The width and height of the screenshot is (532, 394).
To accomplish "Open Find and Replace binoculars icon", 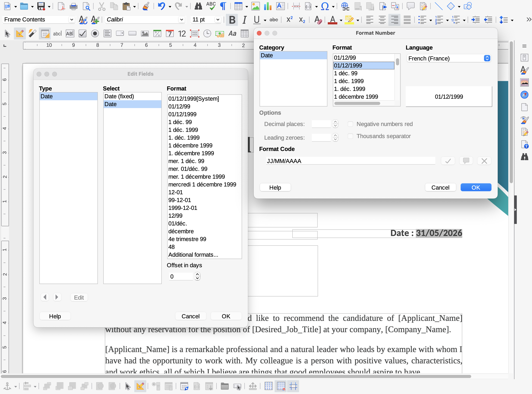I will pyautogui.click(x=198, y=6).
